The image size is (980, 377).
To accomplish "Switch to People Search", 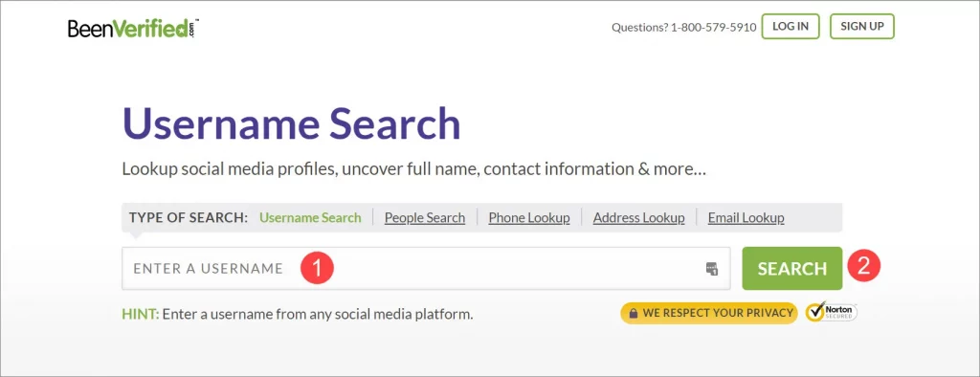I will pyautogui.click(x=424, y=217).
